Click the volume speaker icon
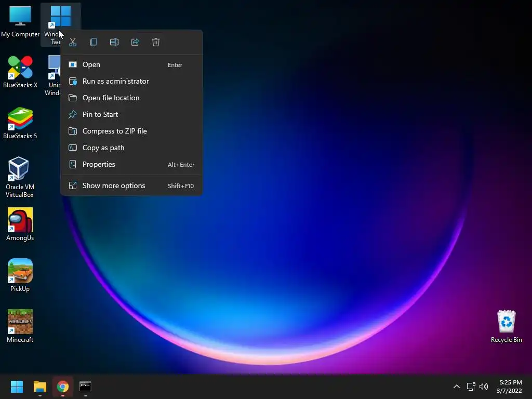 click(484, 387)
